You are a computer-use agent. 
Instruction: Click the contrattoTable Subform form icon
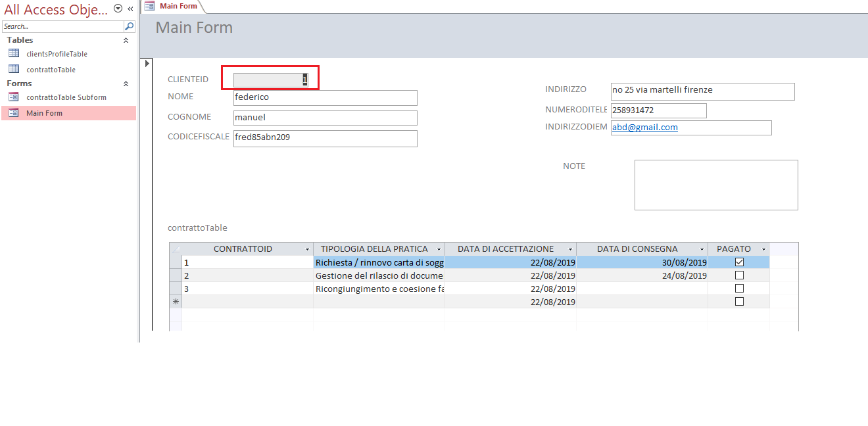pyautogui.click(x=14, y=97)
